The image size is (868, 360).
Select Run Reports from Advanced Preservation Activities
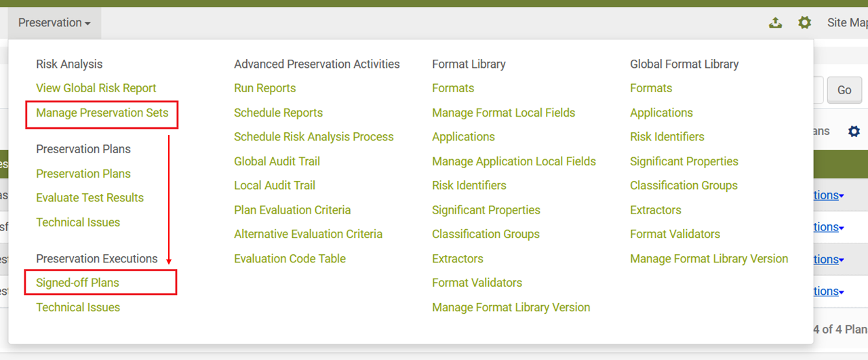click(264, 88)
